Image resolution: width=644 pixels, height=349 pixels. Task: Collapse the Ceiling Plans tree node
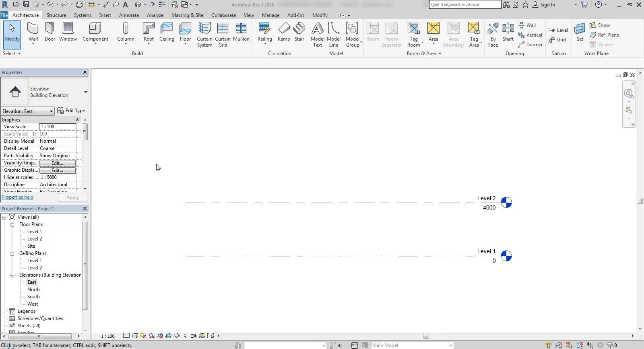point(12,253)
